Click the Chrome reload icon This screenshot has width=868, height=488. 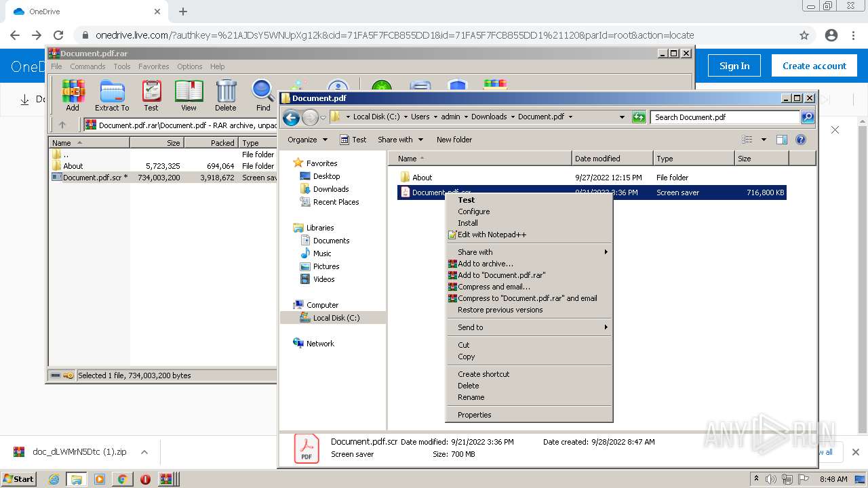click(58, 35)
